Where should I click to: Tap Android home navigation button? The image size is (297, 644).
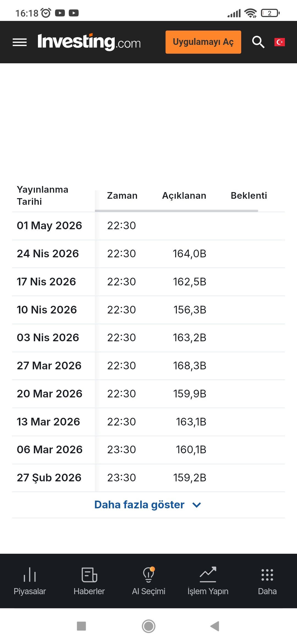click(x=148, y=626)
